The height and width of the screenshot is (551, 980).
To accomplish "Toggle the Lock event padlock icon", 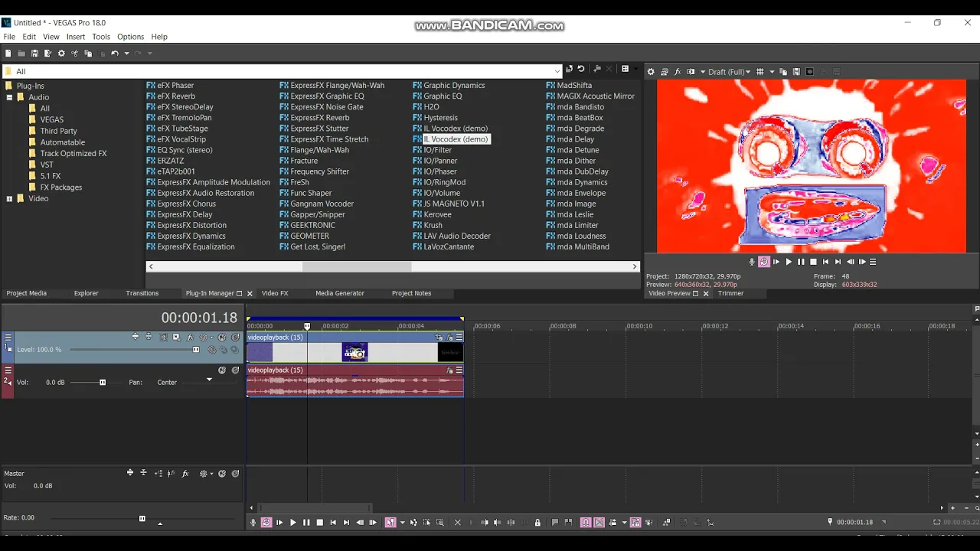I will [x=537, y=523].
